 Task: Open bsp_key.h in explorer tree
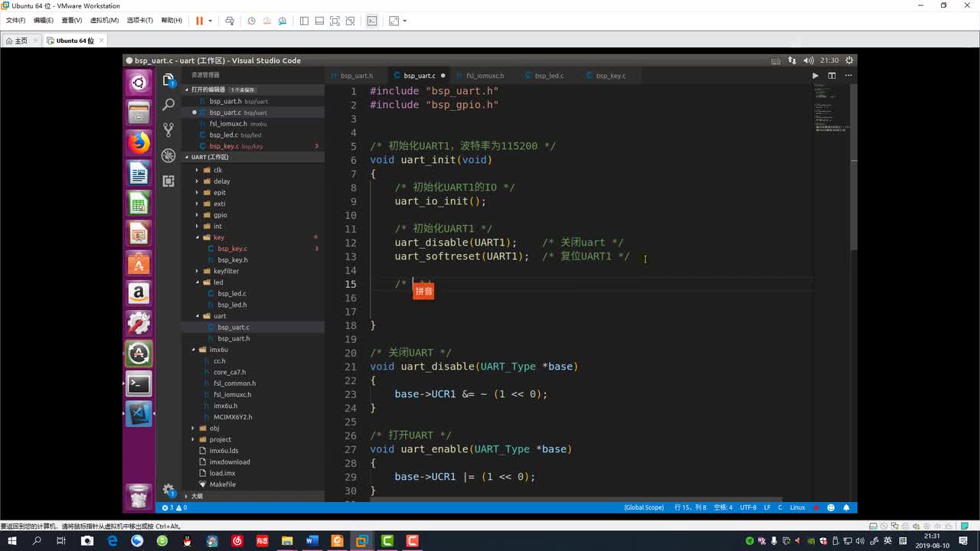(x=233, y=260)
